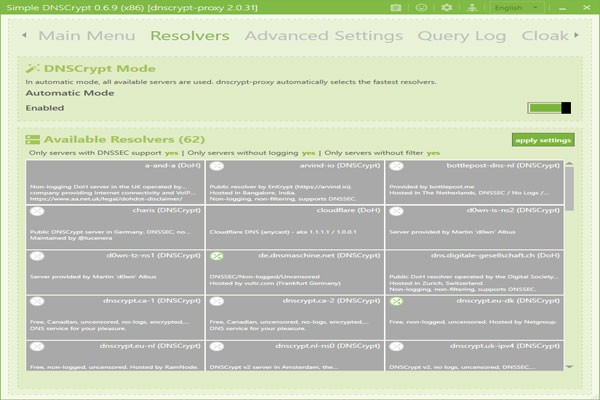600x400 pixels.
Task: Open the Query Log tab
Action: tap(464, 36)
